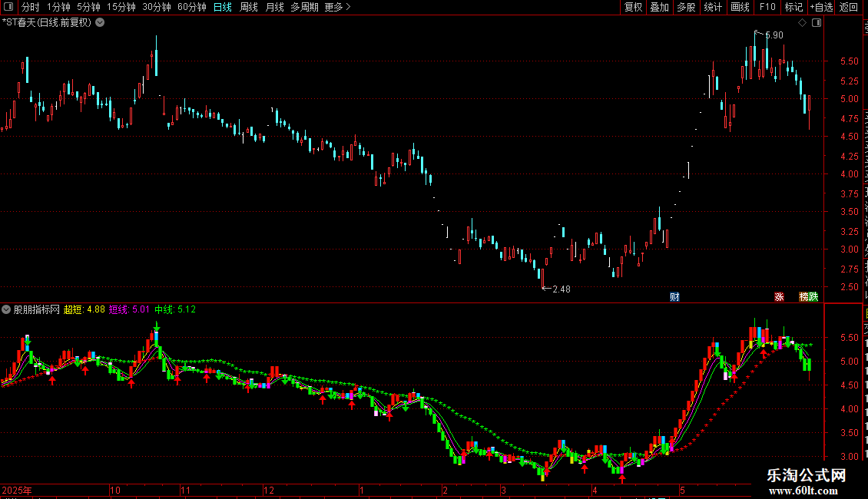Click the 5.90 high price label
This screenshot has height=499, width=868.
click(774, 35)
